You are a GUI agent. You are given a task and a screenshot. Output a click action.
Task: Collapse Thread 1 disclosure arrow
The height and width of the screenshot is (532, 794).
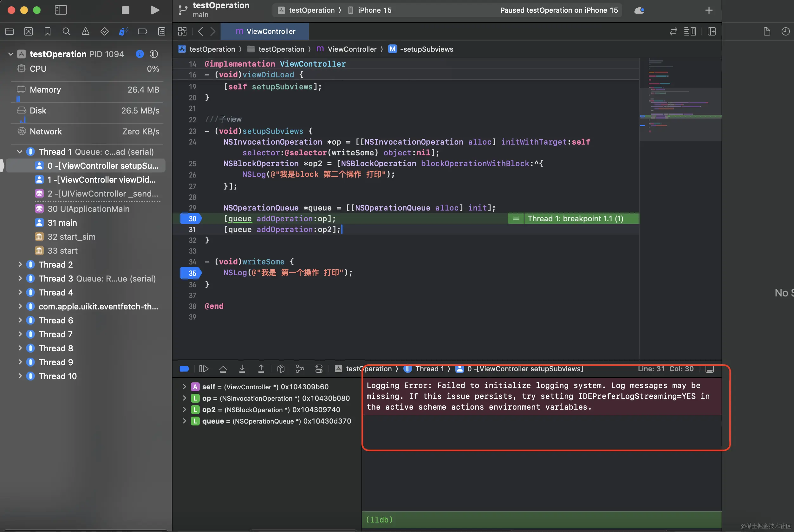(x=20, y=152)
